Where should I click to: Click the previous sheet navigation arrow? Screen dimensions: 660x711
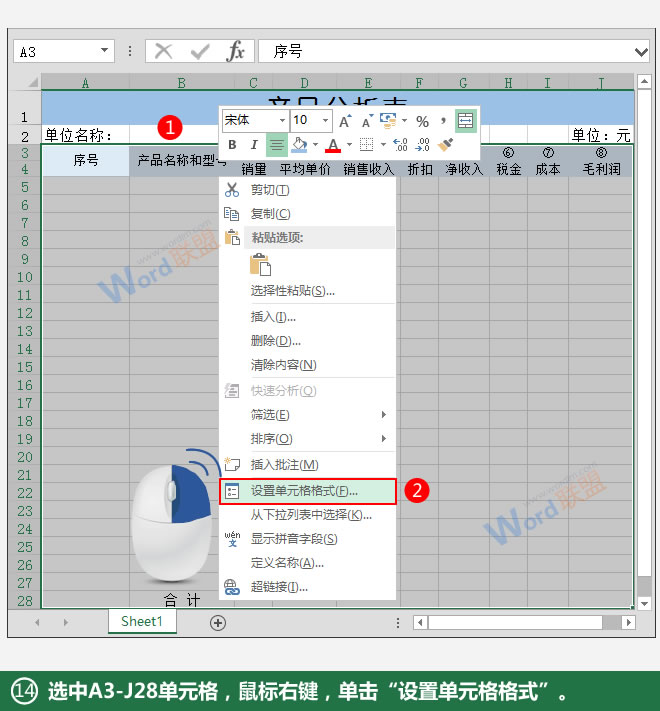click(x=37, y=623)
